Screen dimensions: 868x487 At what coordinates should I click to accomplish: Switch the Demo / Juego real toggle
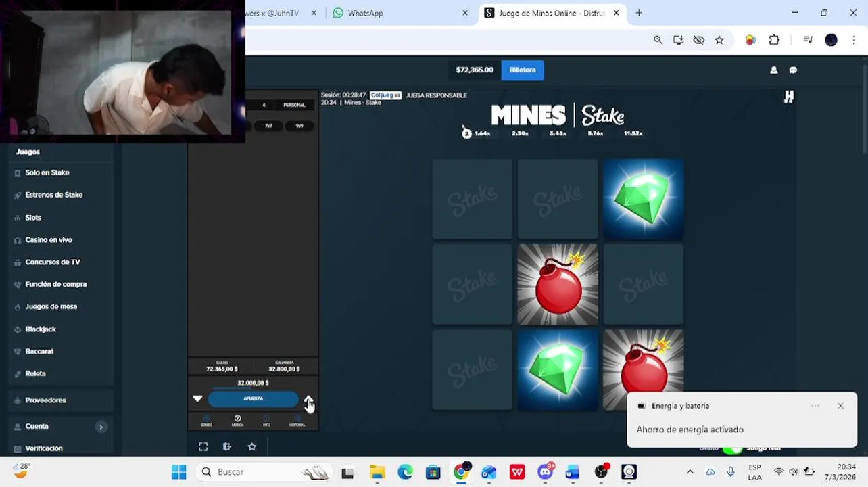click(x=732, y=449)
